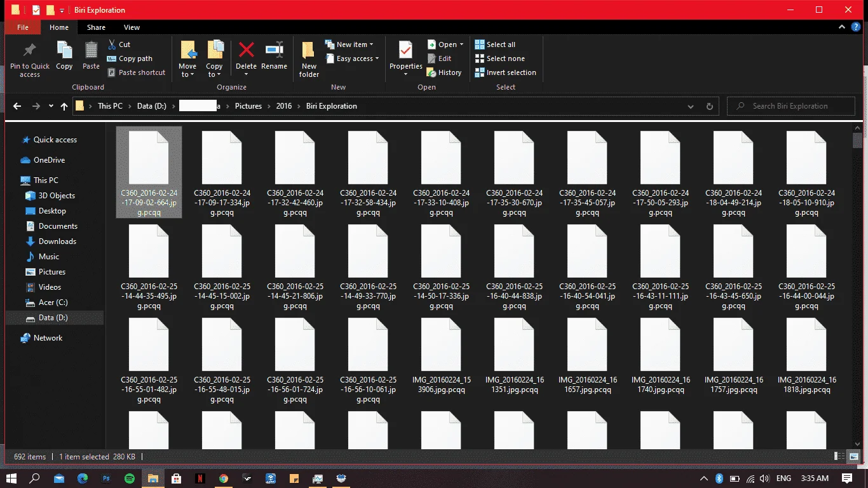Click the New folder icon

tap(309, 51)
